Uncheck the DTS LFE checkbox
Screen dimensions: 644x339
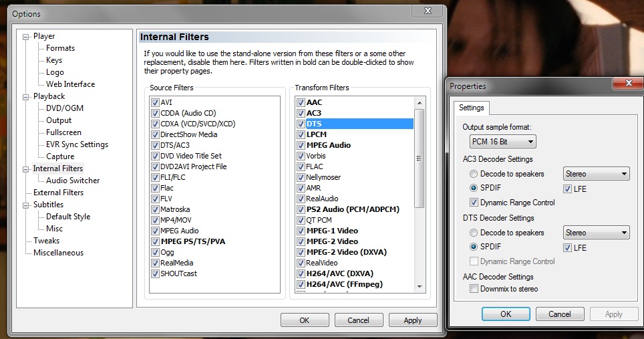point(567,248)
